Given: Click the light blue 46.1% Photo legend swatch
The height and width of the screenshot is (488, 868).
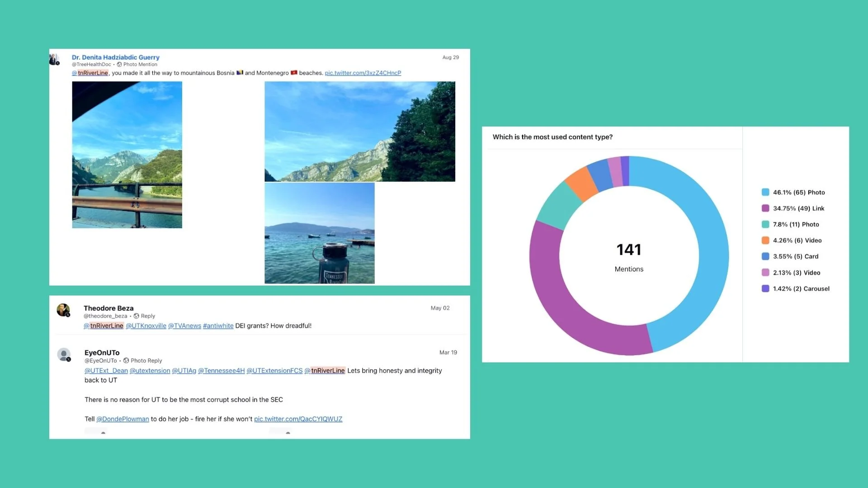Looking at the screenshot, I should point(765,192).
